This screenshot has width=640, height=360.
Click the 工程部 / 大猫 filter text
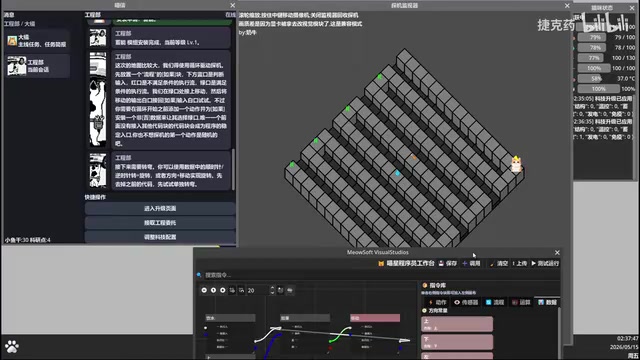tap(20, 24)
